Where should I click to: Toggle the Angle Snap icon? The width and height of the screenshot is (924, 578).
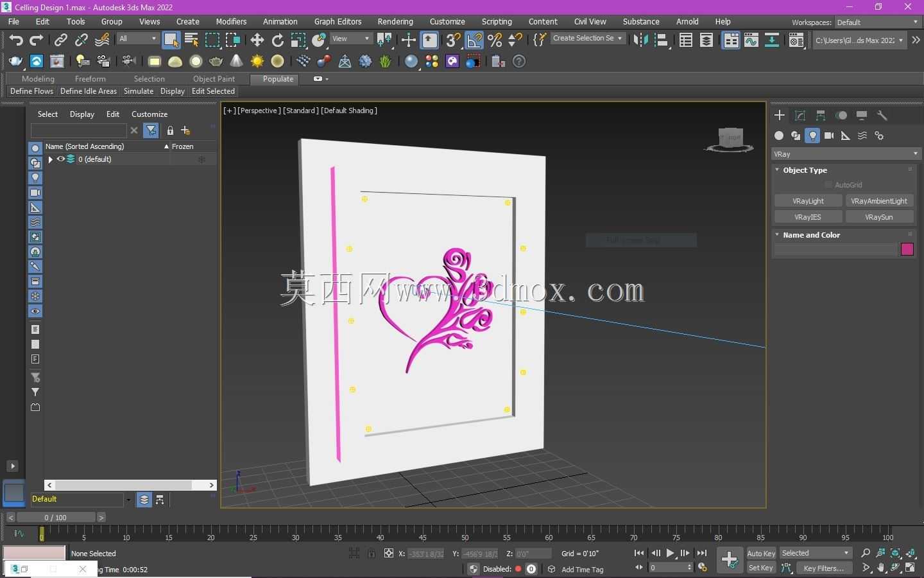(474, 40)
